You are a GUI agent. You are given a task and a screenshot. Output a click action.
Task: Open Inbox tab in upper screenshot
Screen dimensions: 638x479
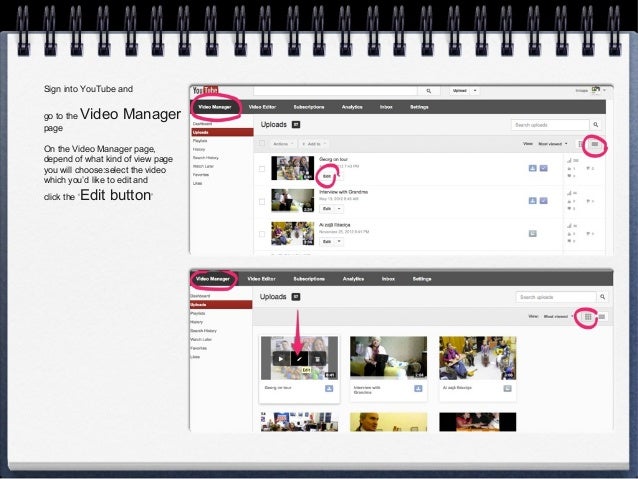386,107
